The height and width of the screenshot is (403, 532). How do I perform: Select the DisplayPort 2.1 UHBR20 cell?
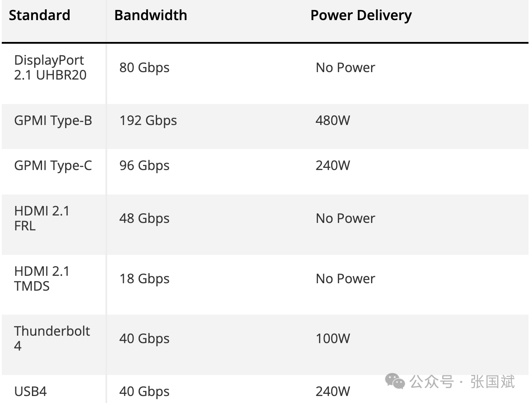(x=50, y=68)
